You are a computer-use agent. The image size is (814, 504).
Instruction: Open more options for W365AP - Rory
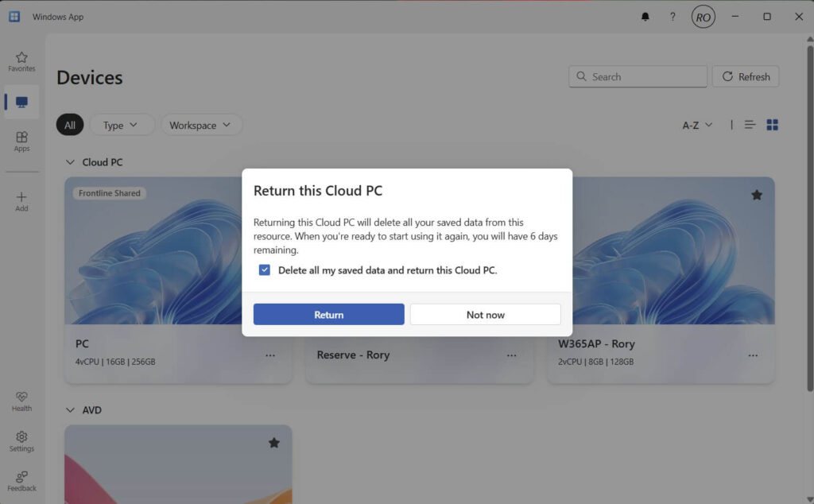753,355
